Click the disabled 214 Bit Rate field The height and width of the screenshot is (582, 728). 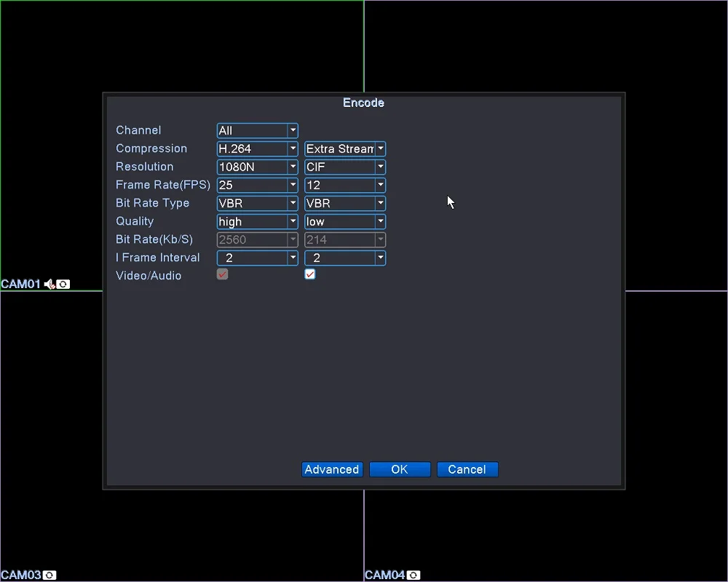click(345, 239)
